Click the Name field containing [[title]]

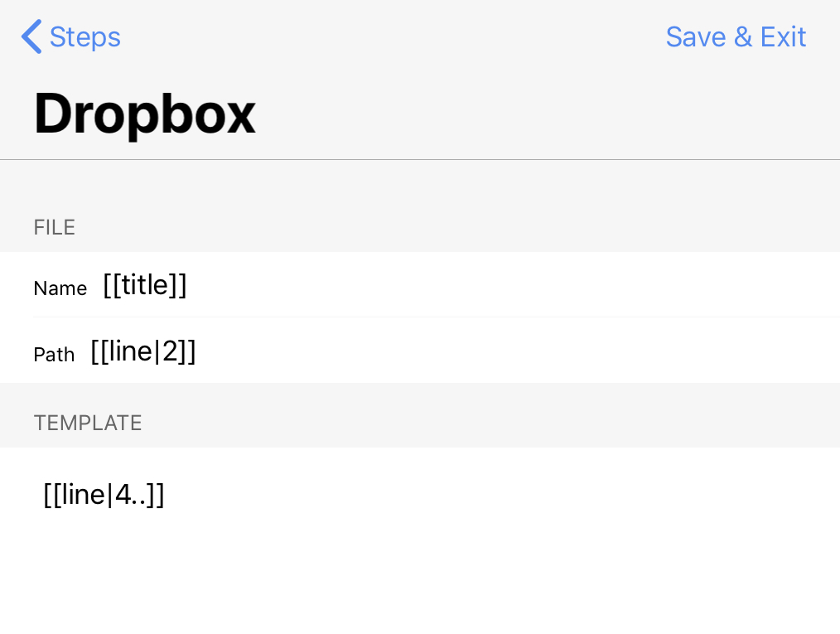145,284
